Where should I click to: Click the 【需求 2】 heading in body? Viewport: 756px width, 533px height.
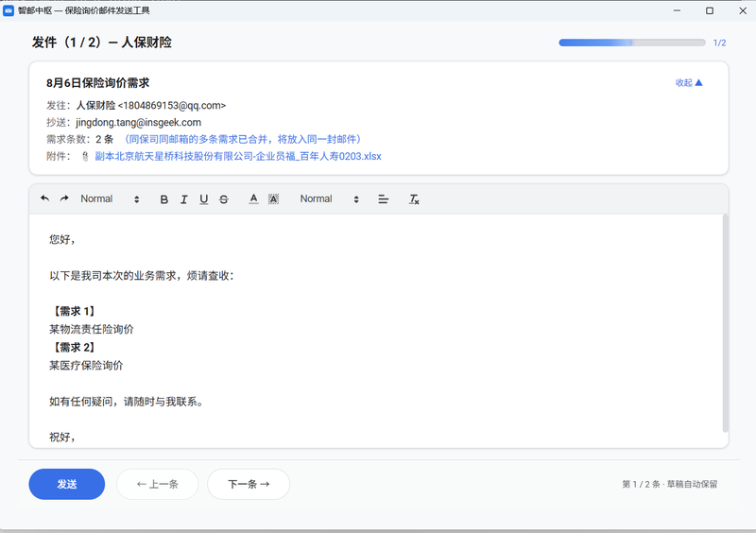pyautogui.click(x=75, y=347)
